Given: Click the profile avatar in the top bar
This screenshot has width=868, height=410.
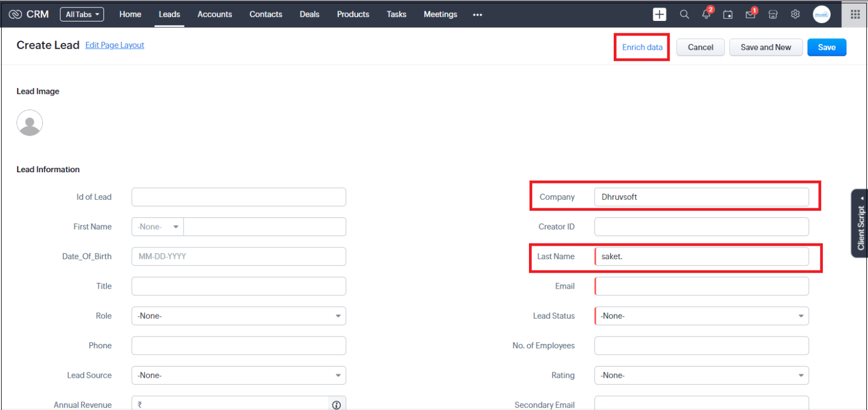Looking at the screenshot, I should [x=821, y=14].
